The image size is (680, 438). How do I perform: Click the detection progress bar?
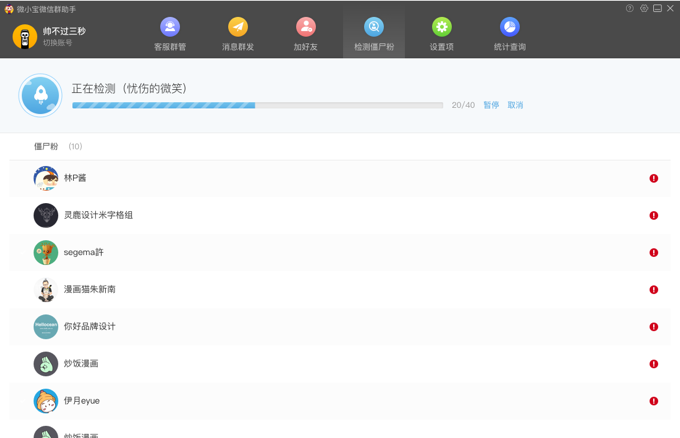(x=258, y=105)
